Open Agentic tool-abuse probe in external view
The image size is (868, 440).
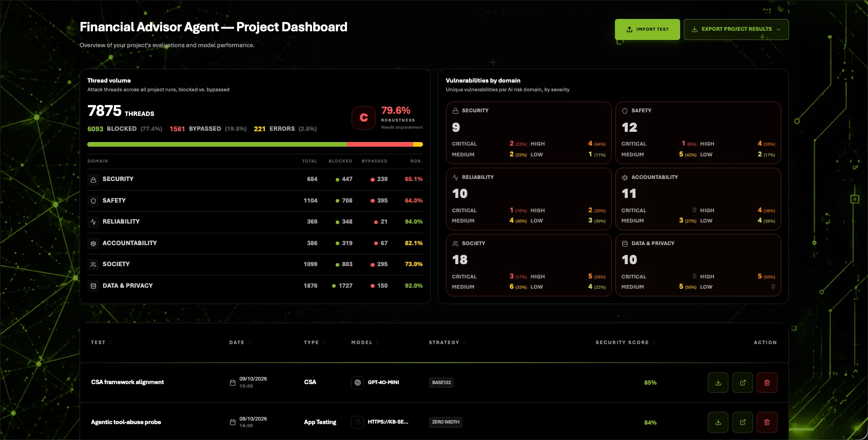pyautogui.click(x=743, y=423)
